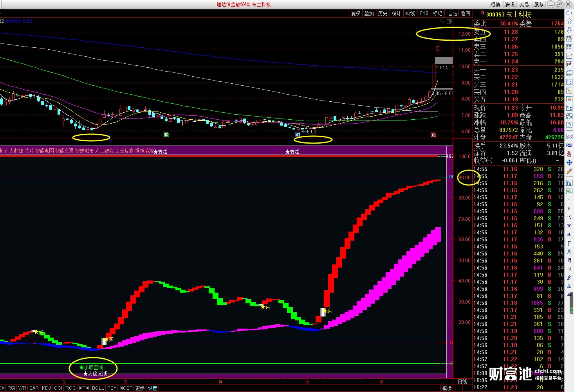Viewport: 574px width, 392px height.
Task: Switch to 1-minute period
Action: pos(569,200)
